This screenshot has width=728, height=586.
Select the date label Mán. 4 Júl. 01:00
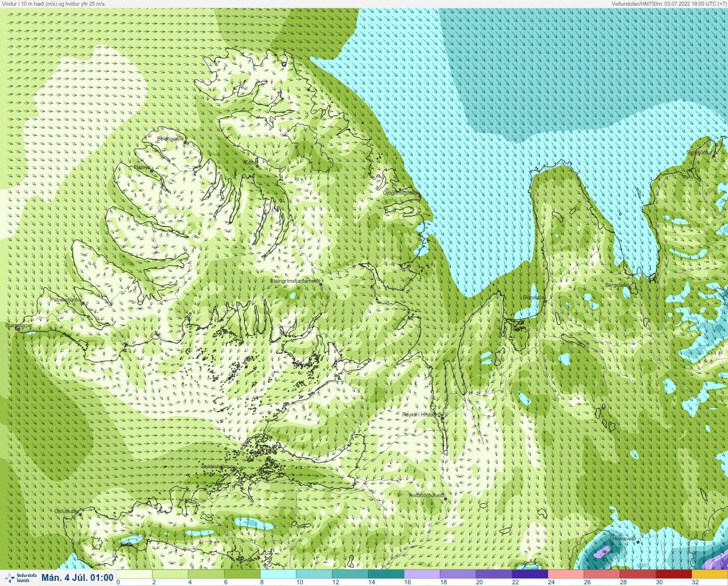(77, 578)
